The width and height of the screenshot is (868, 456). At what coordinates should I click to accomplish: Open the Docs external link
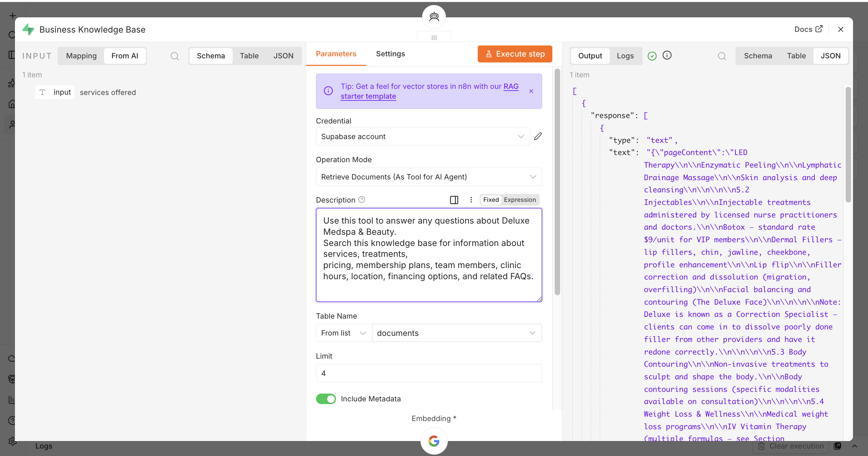[808, 29]
